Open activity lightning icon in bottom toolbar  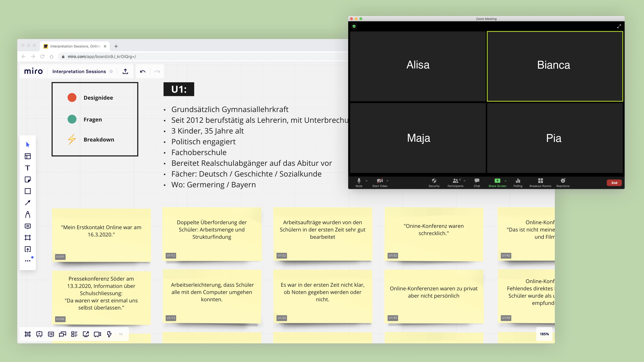(109, 334)
